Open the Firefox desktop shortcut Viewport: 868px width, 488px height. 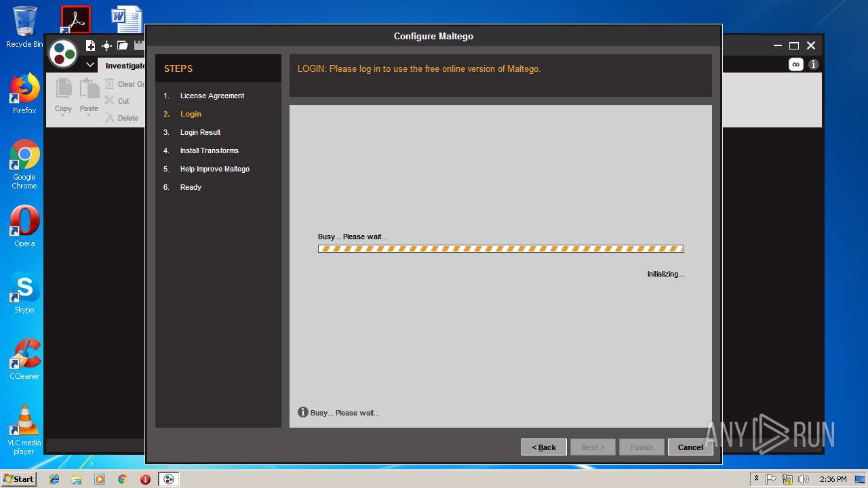(24, 94)
